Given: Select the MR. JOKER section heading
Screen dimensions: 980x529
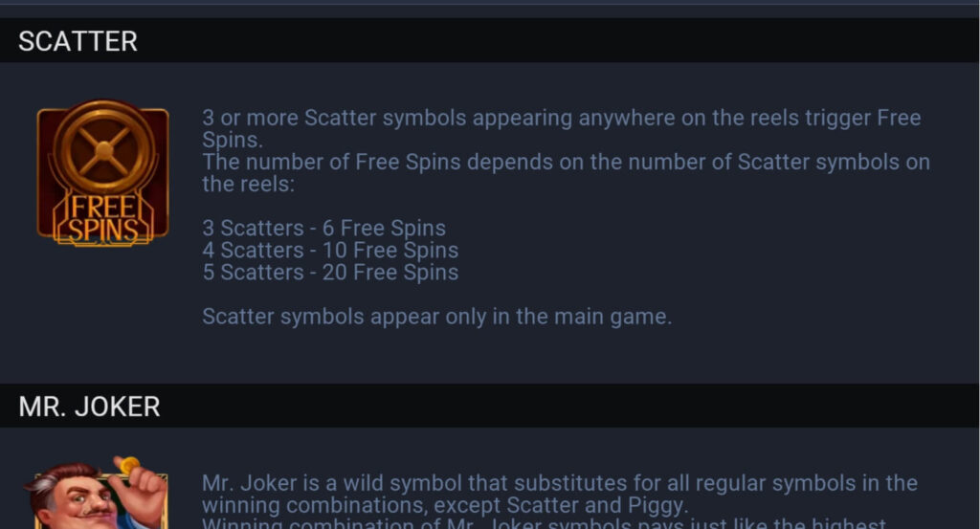Looking at the screenshot, I should [x=89, y=407].
